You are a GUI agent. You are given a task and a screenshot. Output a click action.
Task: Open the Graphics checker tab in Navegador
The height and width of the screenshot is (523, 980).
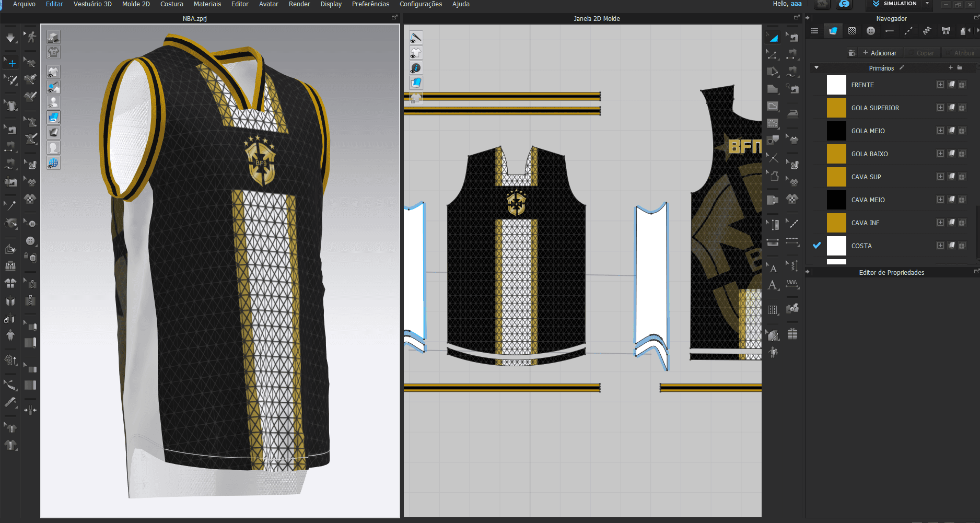pyautogui.click(x=851, y=31)
